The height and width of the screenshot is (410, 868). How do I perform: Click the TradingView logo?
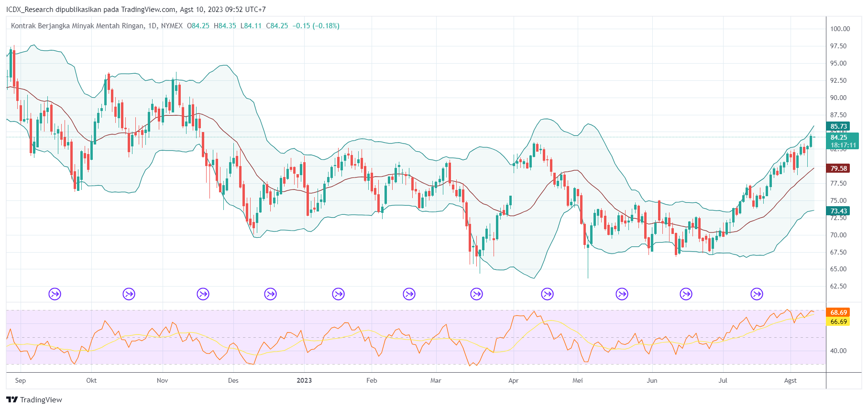click(x=34, y=400)
